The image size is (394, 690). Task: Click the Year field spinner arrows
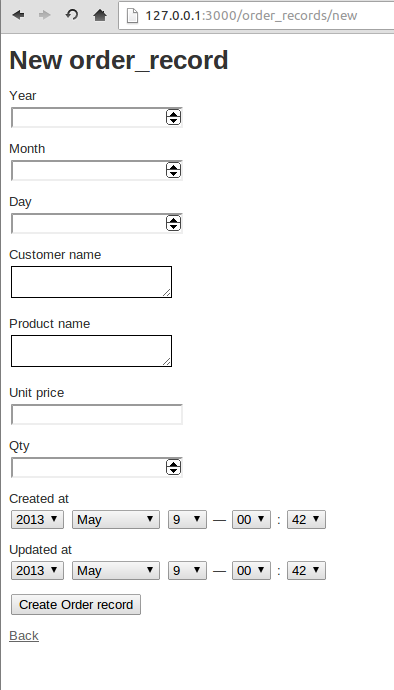(173, 117)
